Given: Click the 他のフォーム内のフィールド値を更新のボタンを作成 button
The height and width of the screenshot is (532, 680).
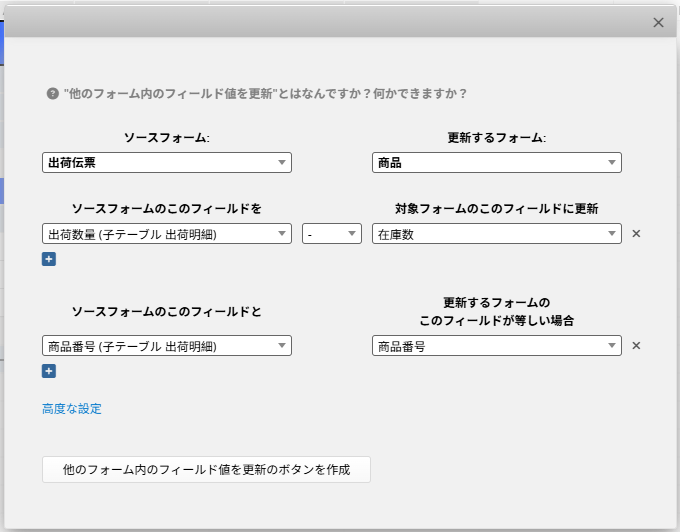Looking at the screenshot, I should coord(206,469).
